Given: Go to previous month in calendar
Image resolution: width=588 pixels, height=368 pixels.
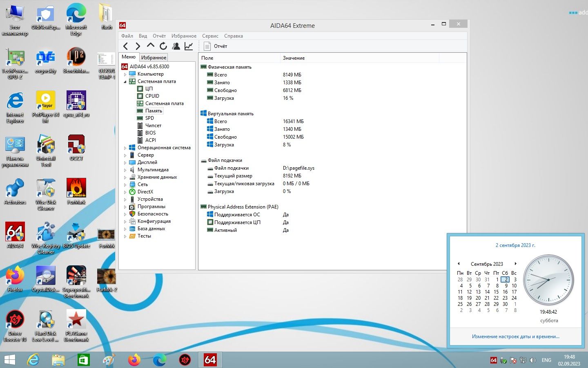Looking at the screenshot, I should pos(459,264).
